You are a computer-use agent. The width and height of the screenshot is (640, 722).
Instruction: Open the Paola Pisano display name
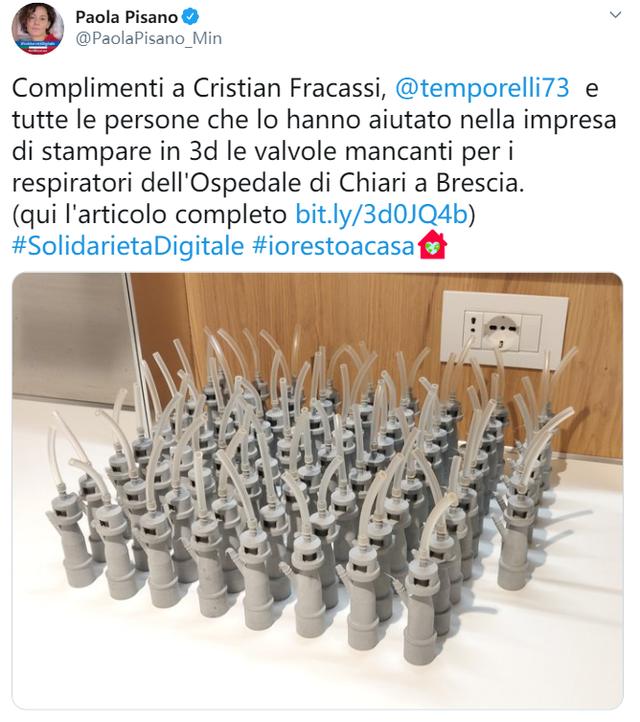pyautogui.click(x=126, y=17)
